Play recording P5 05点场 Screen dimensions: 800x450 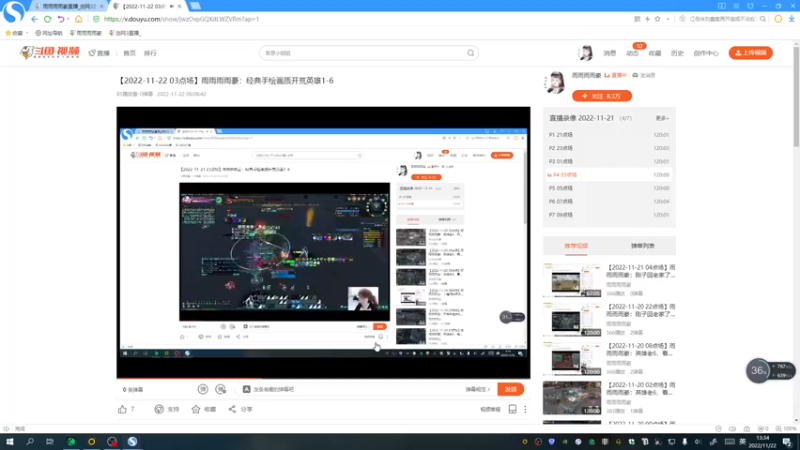pos(609,188)
